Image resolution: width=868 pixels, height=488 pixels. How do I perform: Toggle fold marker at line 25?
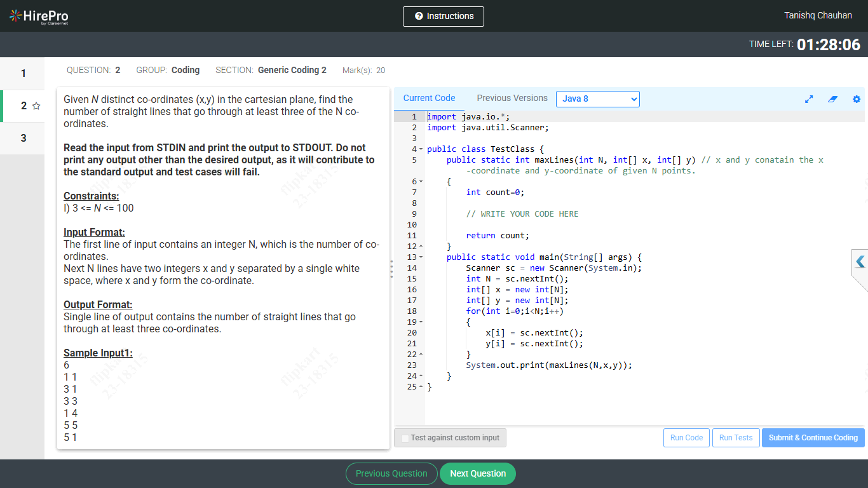click(x=421, y=387)
